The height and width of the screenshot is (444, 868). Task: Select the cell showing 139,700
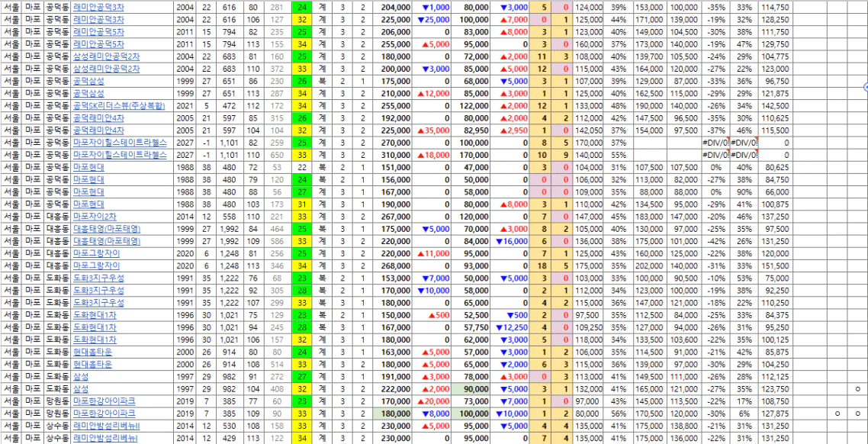pos(650,56)
